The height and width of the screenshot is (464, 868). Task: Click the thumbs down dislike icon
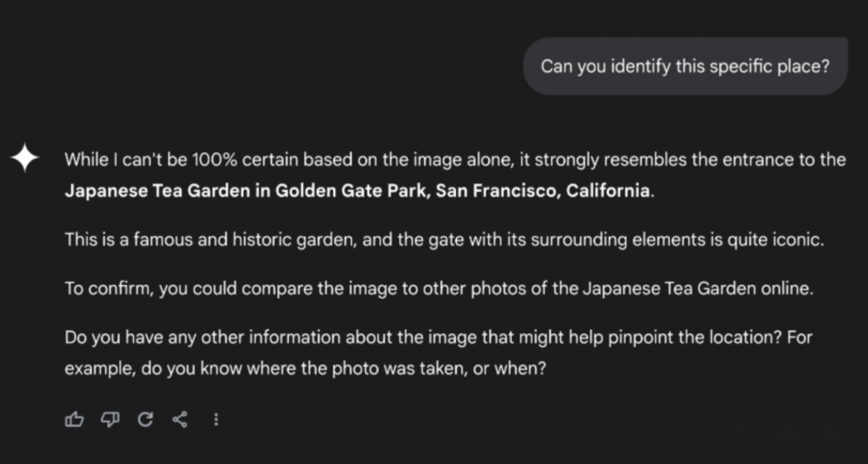110,419
